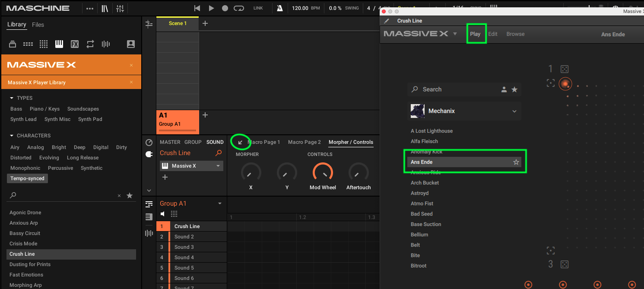
Task: Toggle favorites star beside the library search field
Action: (x=130, y=196)
